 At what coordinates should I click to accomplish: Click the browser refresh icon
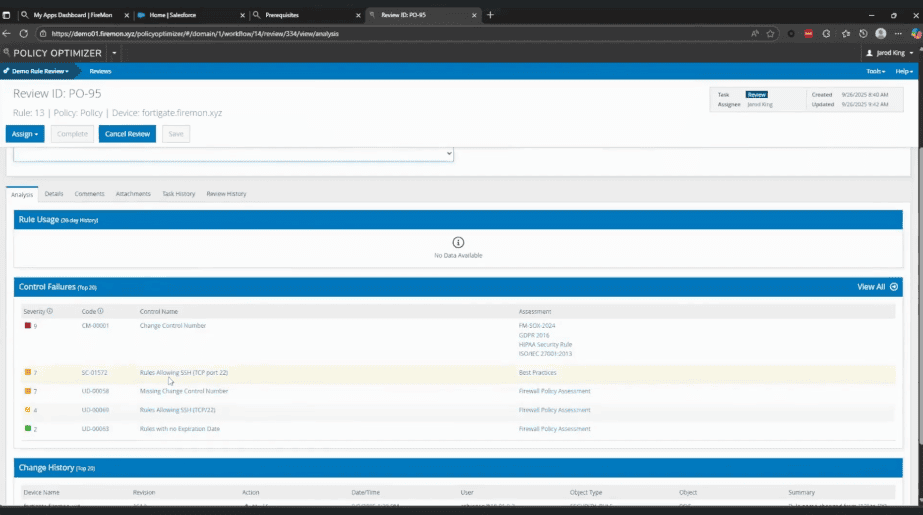23,33
